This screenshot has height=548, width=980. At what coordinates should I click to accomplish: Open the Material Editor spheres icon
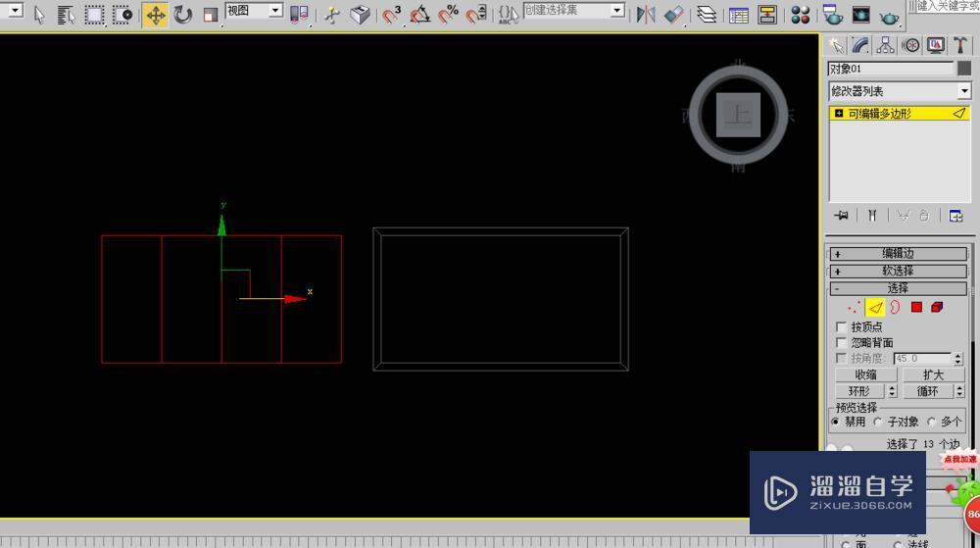(x=800, y=15)
